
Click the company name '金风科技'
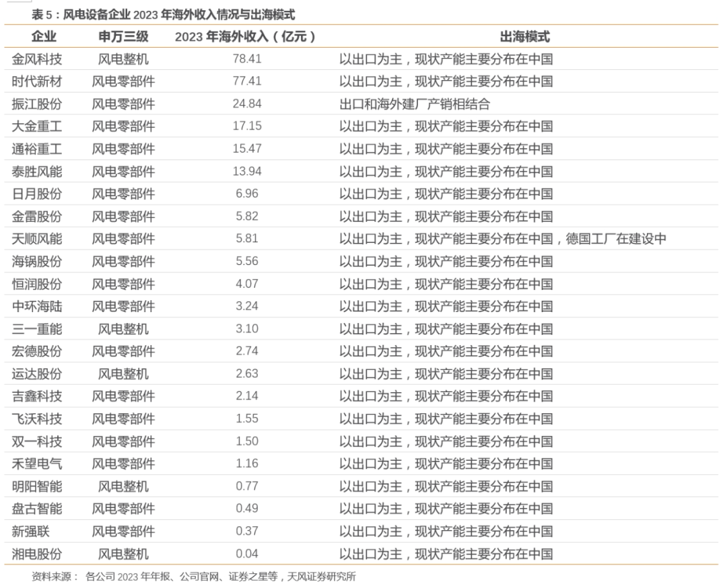[36, 59]
